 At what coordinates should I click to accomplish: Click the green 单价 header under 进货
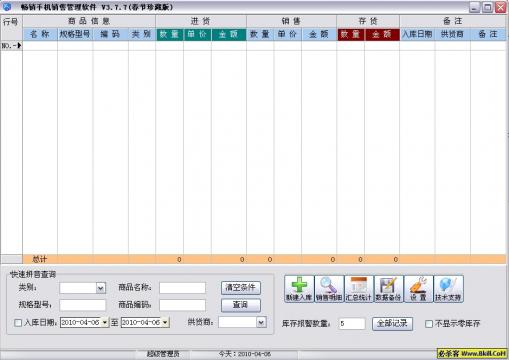pos(197,34)
